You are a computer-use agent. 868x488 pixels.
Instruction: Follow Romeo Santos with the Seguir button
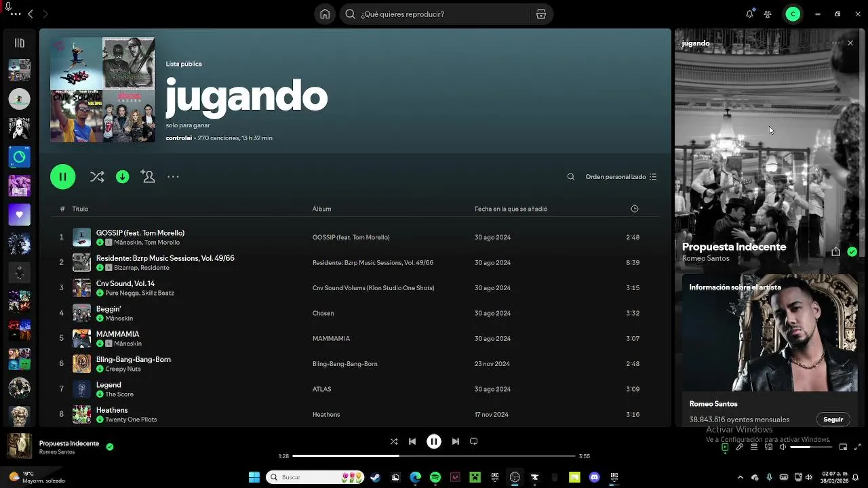coord(833,420)
